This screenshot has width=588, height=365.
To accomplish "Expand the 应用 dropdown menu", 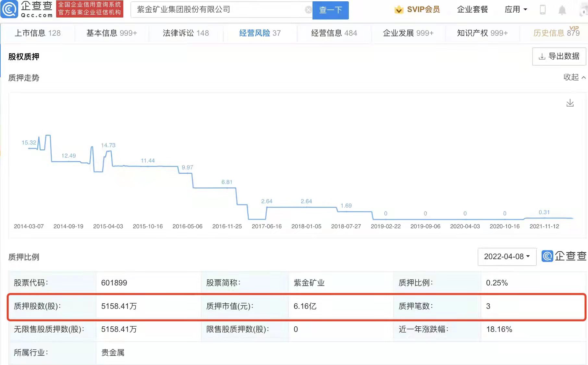I will coord(516,9).
